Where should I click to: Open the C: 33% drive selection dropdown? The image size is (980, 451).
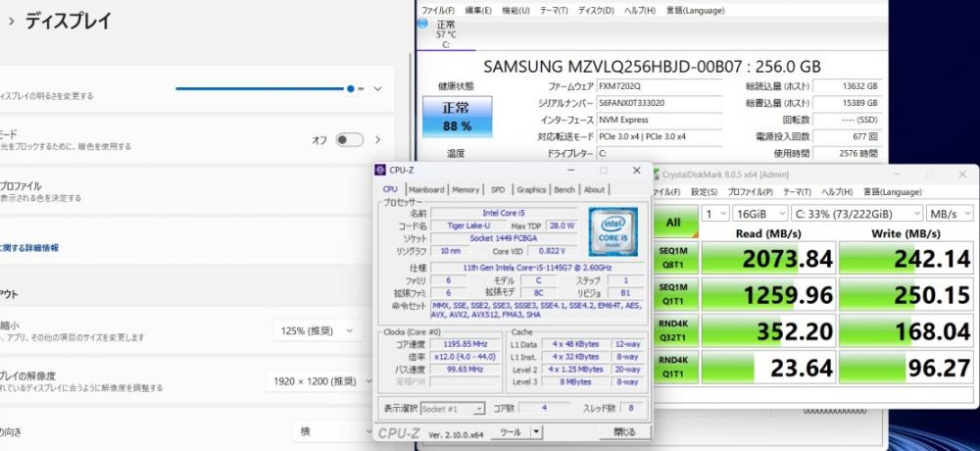(857, 214)
